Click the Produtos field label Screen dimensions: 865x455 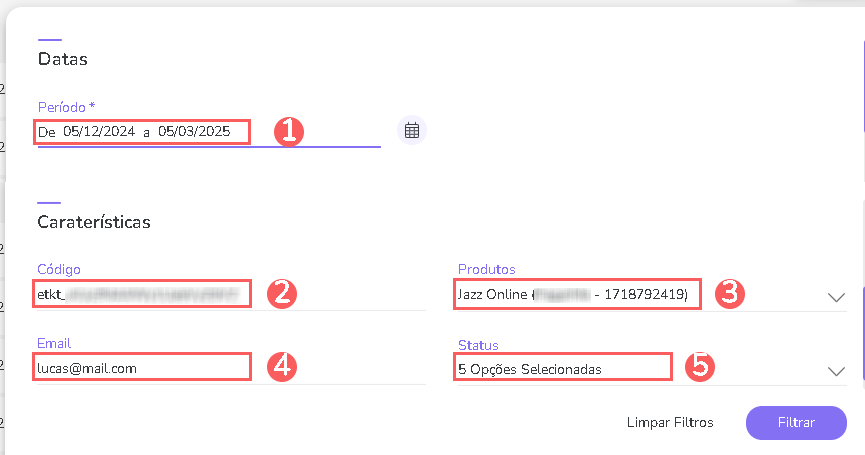(x=486, y=269)
